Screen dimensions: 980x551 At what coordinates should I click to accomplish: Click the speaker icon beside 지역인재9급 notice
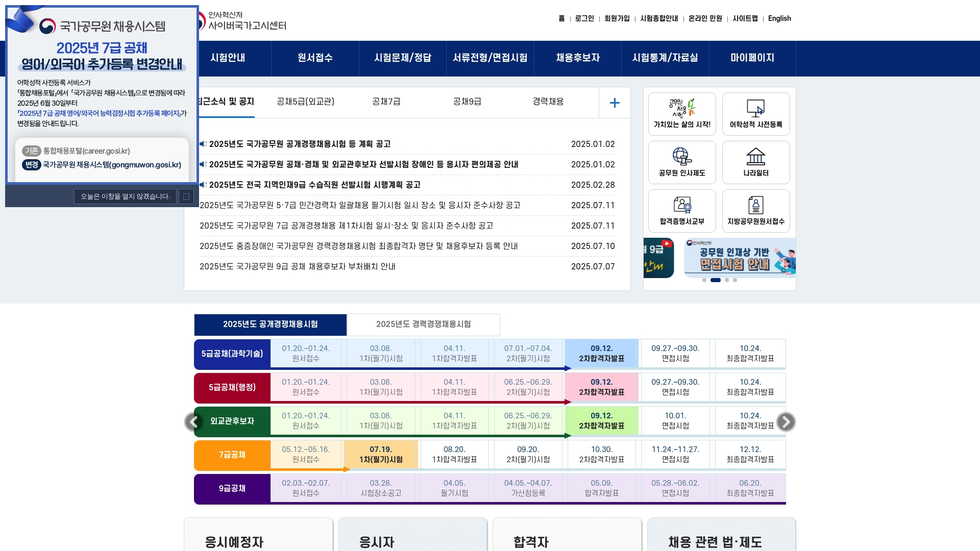[x=203, y=185]
